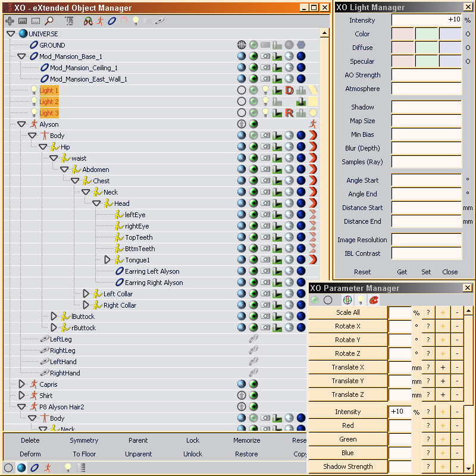Click the blue sphere icon in bottom bar
This screenshot has height=476, width=476.
(x=21, y=468)
